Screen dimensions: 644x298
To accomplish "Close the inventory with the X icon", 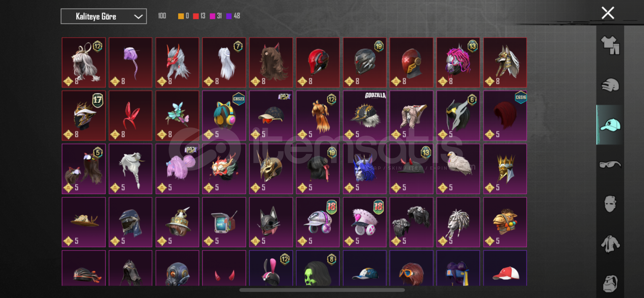I will coord(608,13).
